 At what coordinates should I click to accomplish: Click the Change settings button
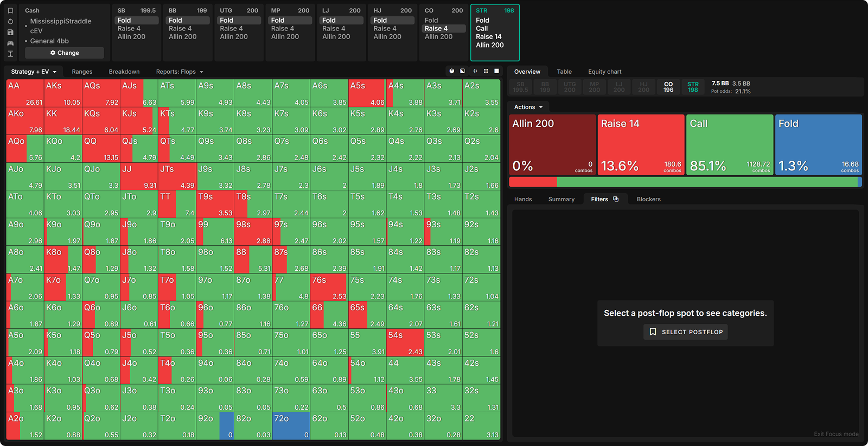(x=65, y=53)
